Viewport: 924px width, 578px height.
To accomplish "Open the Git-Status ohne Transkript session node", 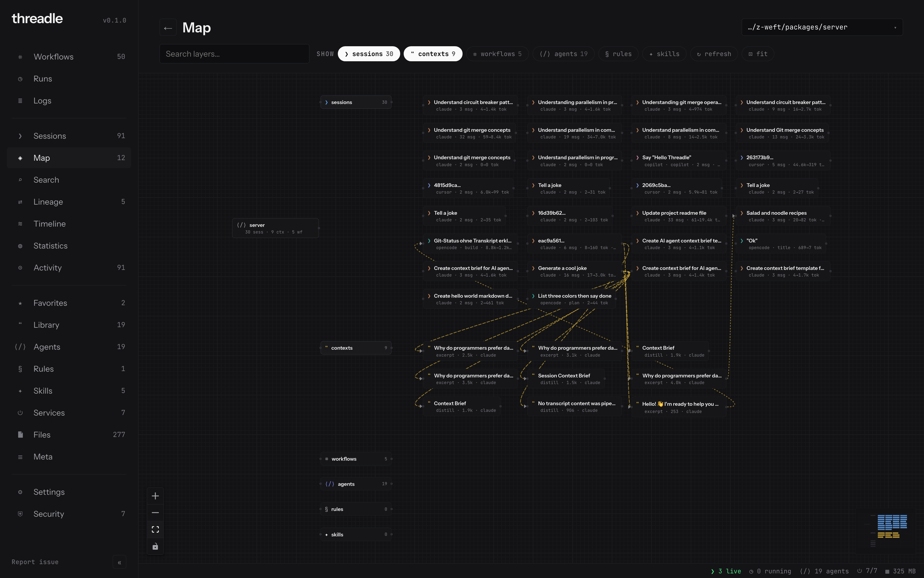I will click(x=470, y=244).
